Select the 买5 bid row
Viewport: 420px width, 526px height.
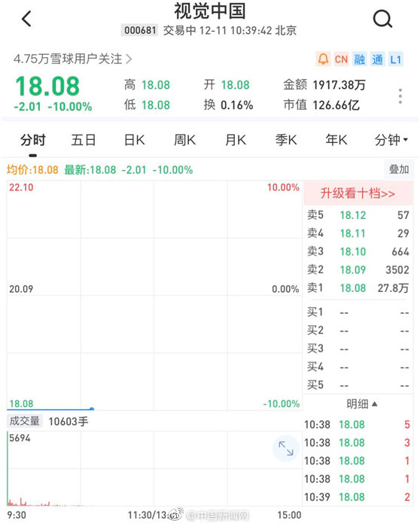[x=358, y=385]
